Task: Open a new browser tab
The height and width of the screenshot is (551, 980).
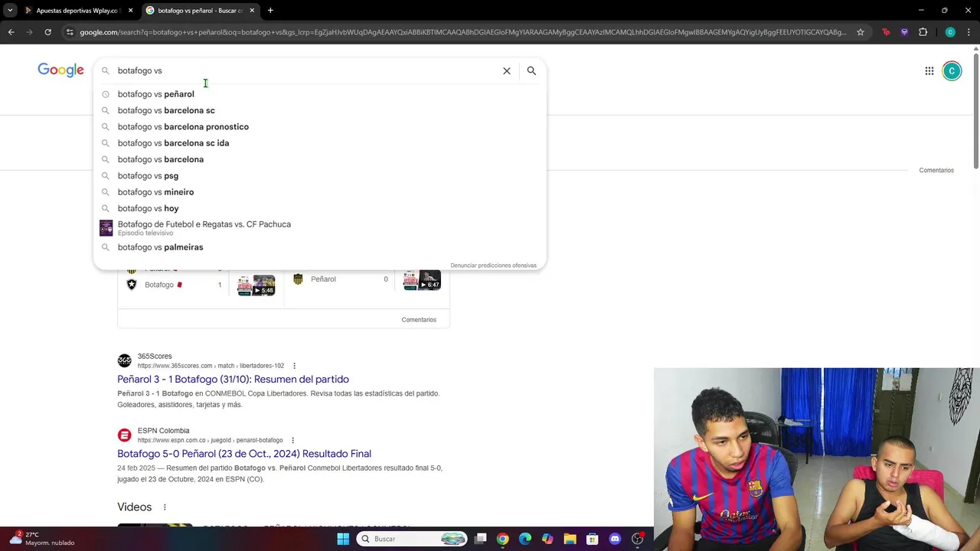Action: tap(270, 11)
